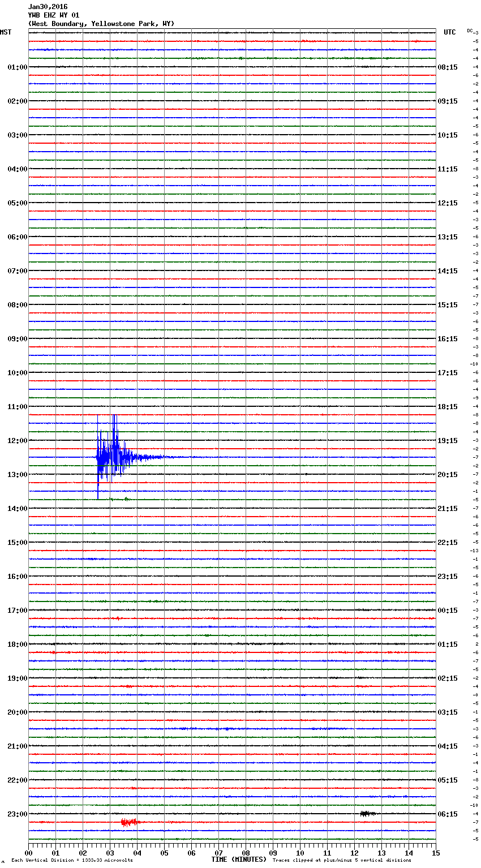Click the 05 minute tick on the bottom axis
This screenshot has height=868, width=481.
click(164, 853)
